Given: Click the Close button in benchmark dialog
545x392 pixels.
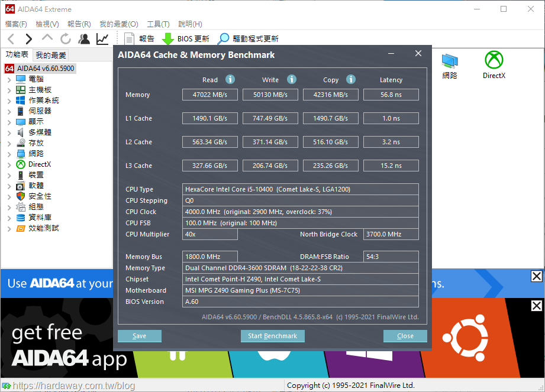Looking at the screenshot, I should [x=405, y=336].
